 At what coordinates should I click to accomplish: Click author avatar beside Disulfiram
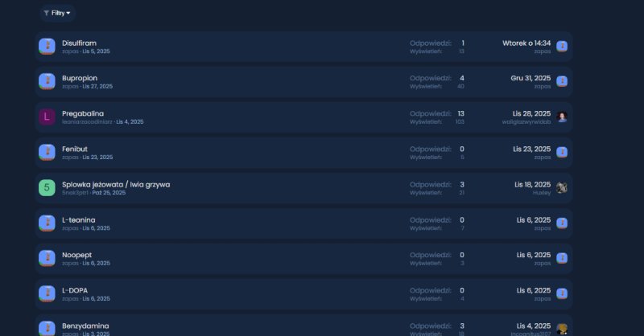(x=47, y=47)
